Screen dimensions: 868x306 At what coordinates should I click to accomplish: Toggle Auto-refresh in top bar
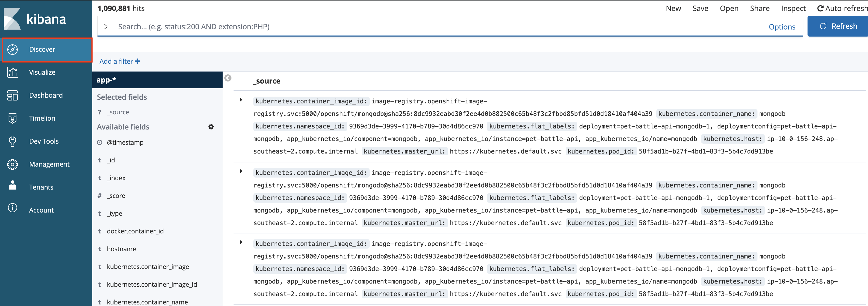point(842,8)
